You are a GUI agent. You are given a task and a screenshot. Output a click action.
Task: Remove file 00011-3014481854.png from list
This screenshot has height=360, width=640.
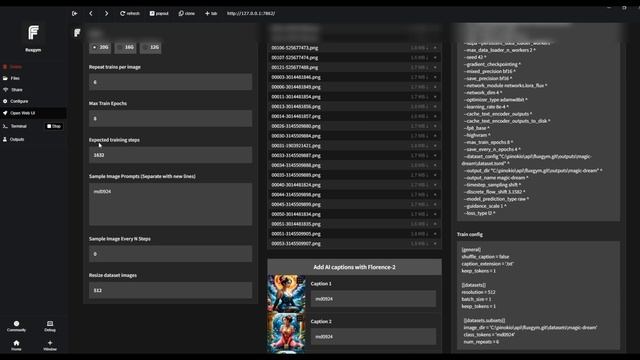click(x=435, y=97)
